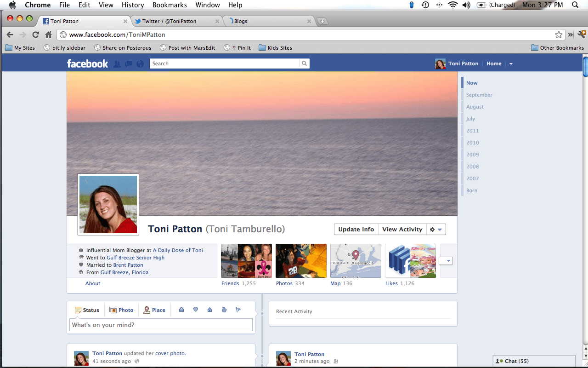
Task: Select the Status composer tab
Action: (87, 310)
